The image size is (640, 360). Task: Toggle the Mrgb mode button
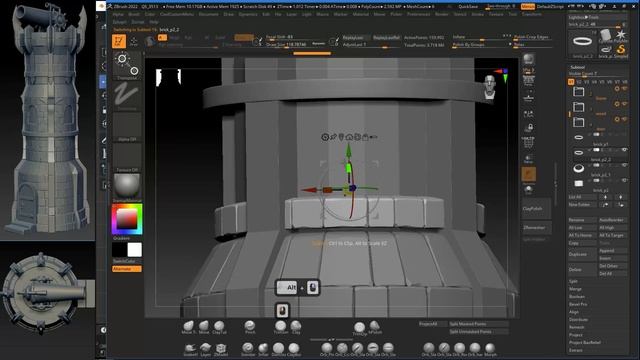[174, 38]
